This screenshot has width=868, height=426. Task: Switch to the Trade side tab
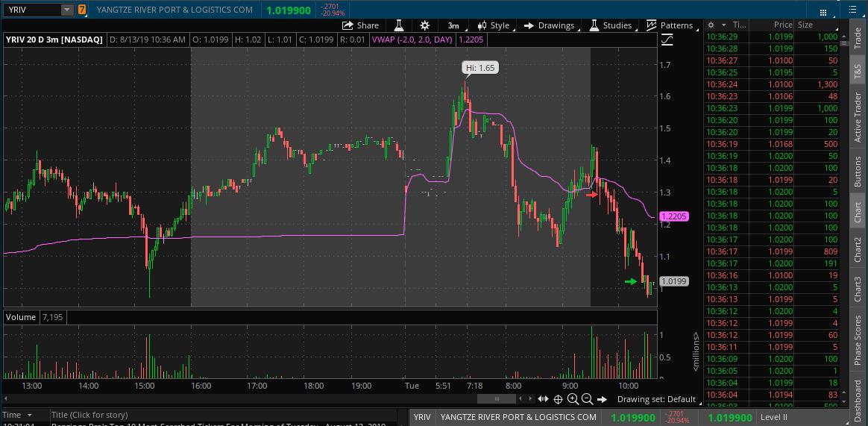[858, 36]
